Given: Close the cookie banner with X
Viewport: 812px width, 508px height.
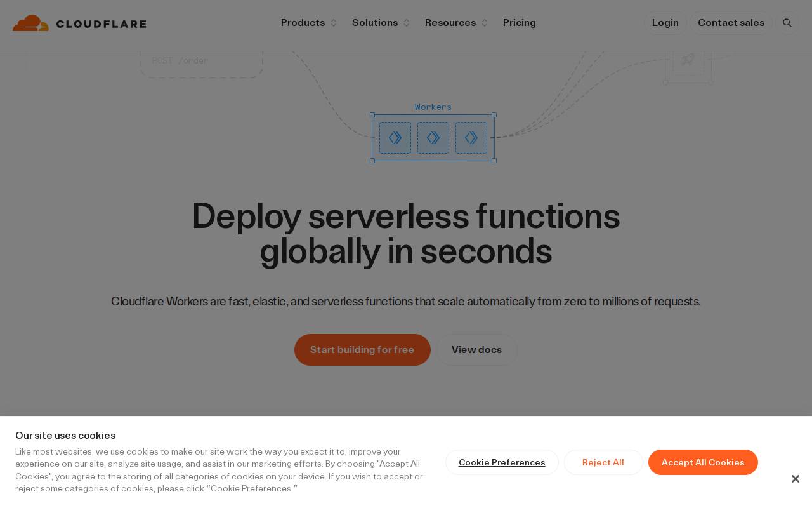Looking at the screenshot, I should coord(795,479).
